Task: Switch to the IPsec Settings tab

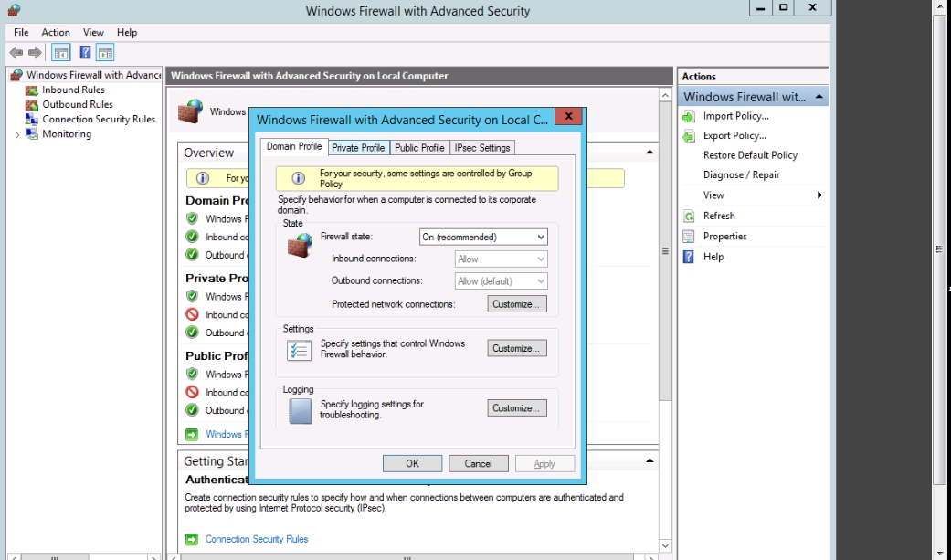Action: (482, 147)
